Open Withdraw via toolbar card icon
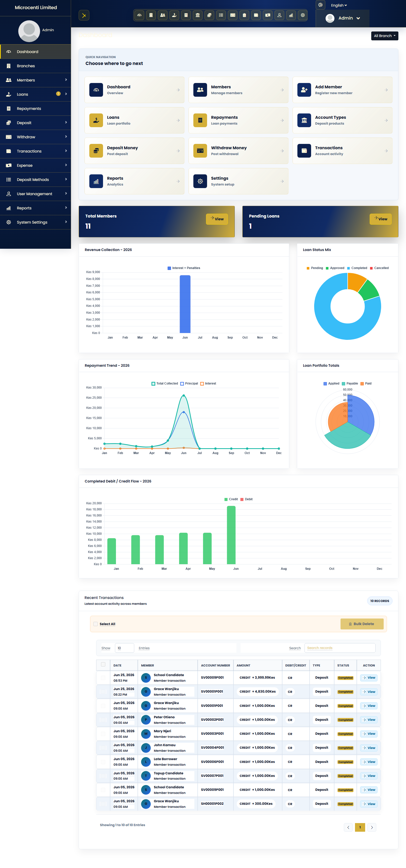 click(232, 15)
